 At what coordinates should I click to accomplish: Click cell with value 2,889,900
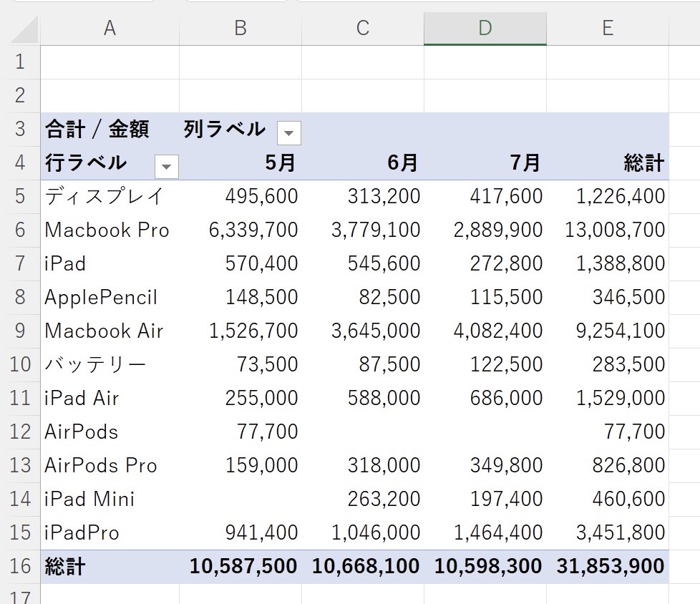pos(485,230)
